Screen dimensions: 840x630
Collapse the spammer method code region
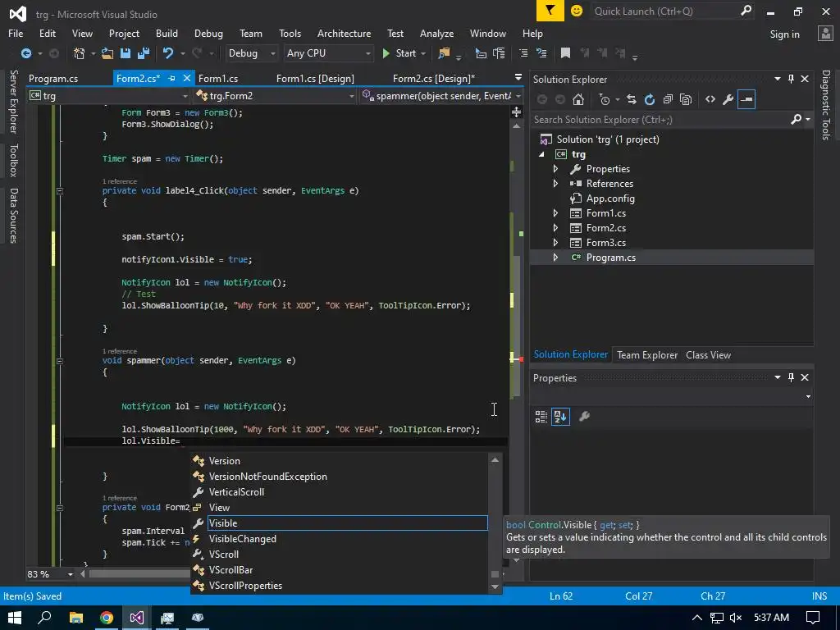tap(60, 361)
